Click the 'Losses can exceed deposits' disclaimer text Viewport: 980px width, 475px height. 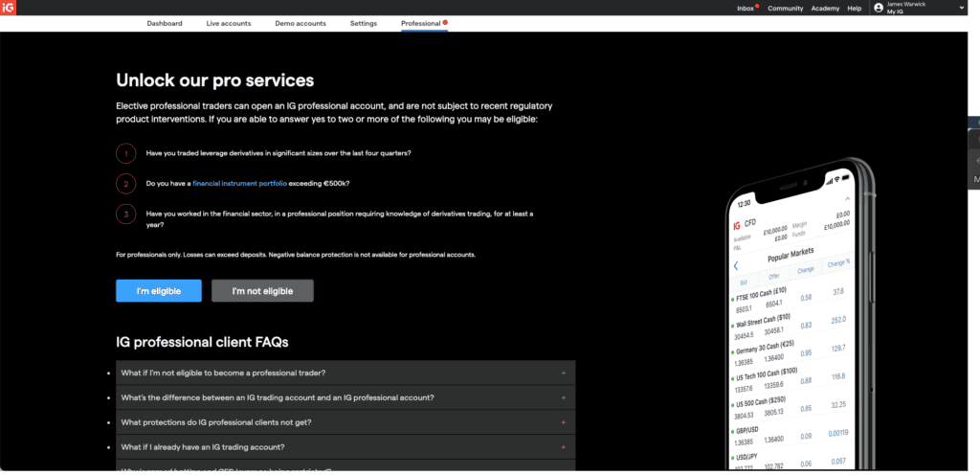[x=296, y=255]
